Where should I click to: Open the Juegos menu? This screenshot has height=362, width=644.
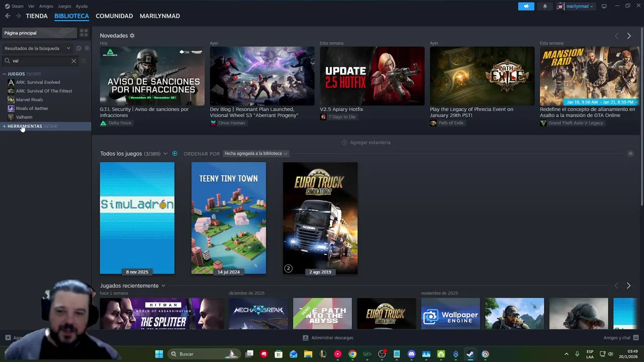[64, 6]
